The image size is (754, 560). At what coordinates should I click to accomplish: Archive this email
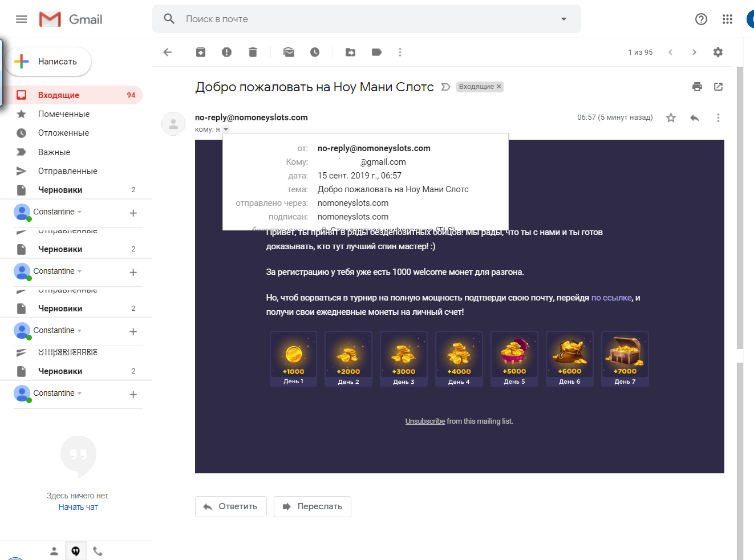click(x=201, y=52)
